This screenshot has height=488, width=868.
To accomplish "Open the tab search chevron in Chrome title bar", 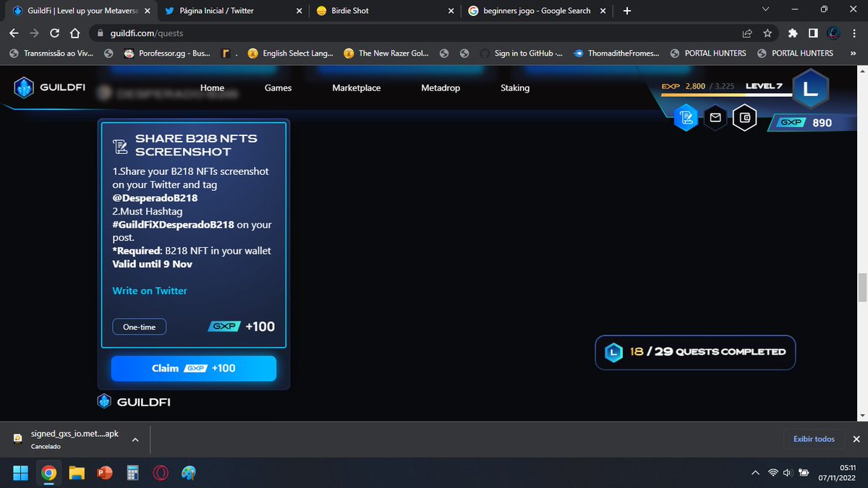I will [x=766, y=9].
